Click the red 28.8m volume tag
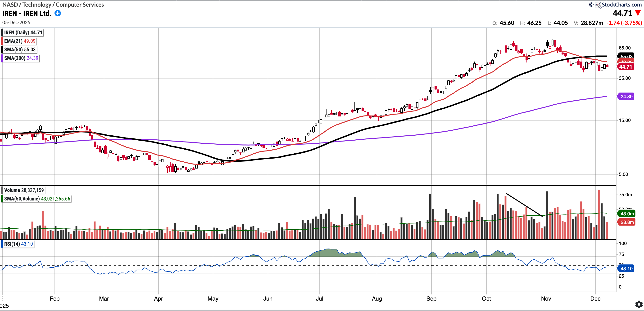 point(627,222)
